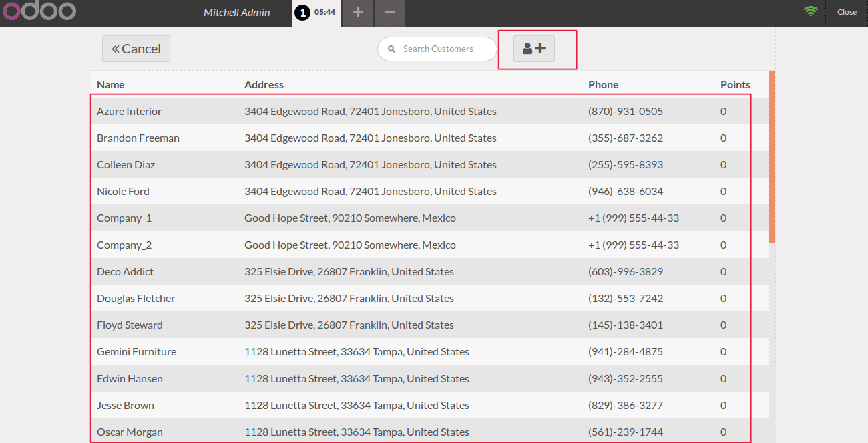Click Azure Interior's Edgewood Road address

tap(371, 111)
